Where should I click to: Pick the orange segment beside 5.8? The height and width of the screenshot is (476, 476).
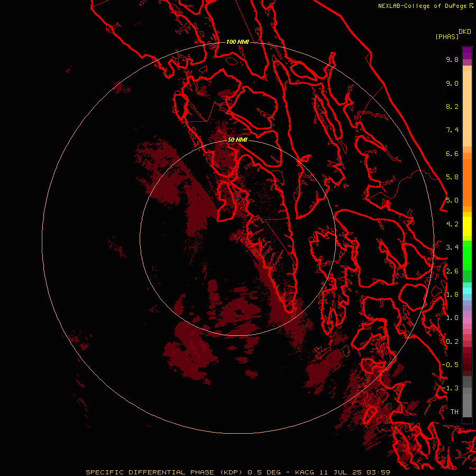467,182
